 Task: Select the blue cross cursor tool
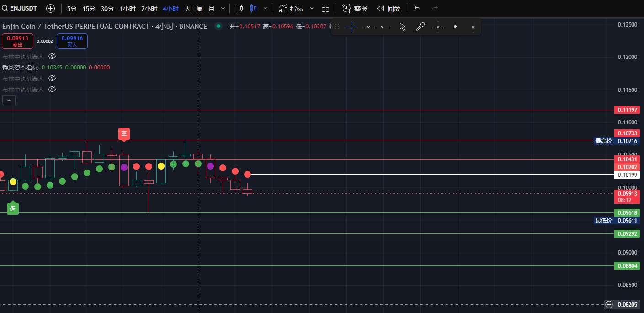click(351, 27)
